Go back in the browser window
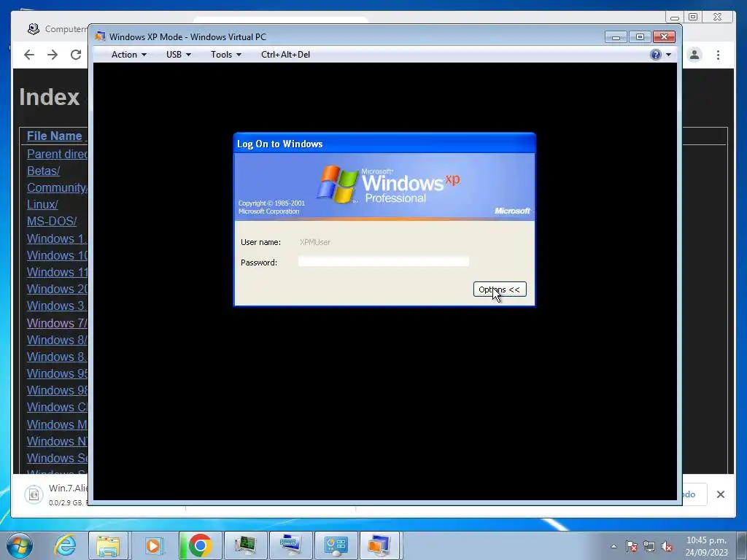The width and height of the screenshot is (747, 560). pyautogui.click(x=29, y=55)
